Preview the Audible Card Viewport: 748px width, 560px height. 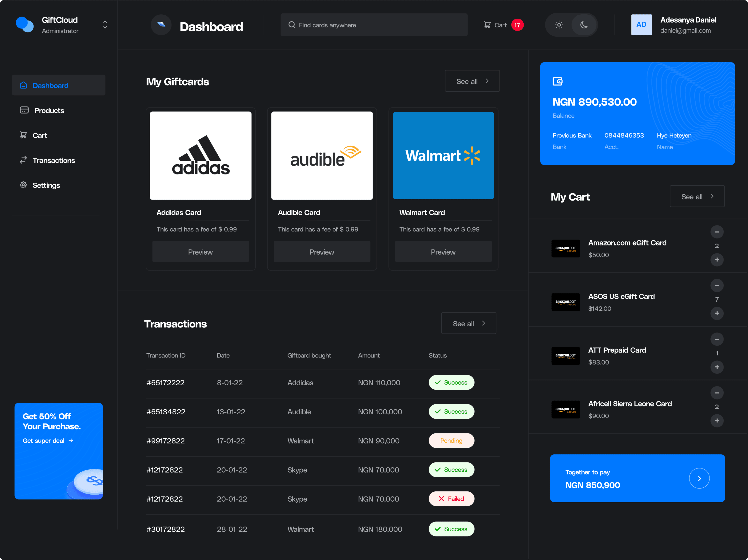[322, 252]
